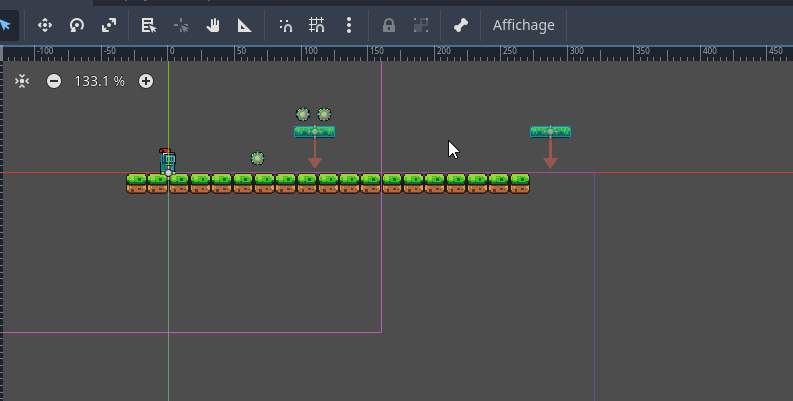
Task: Zoom out with the minus button
Action: coord(54,81)
